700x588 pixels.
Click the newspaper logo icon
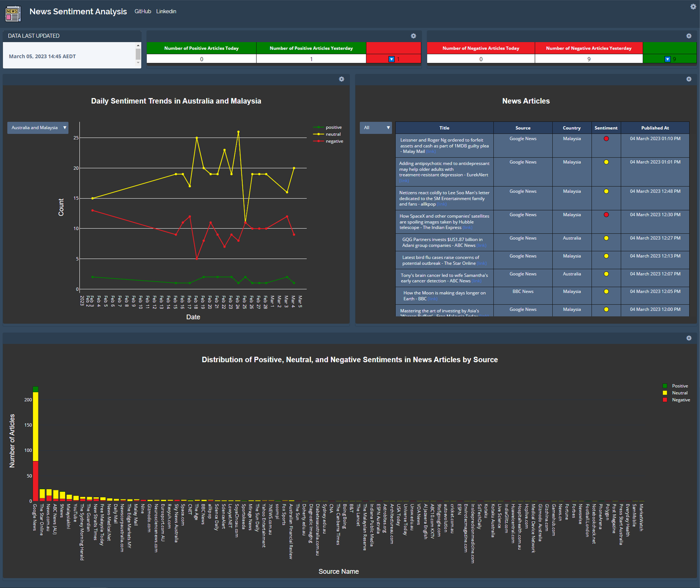(13, 14)
